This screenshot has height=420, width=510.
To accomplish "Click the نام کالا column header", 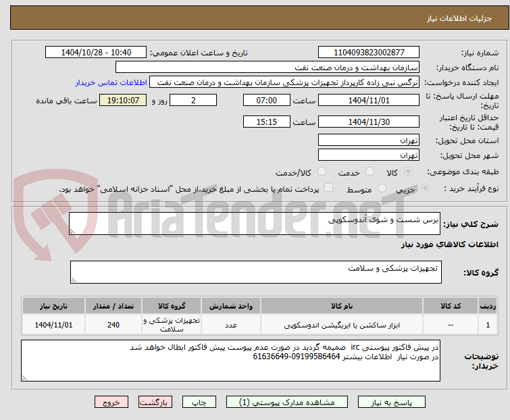I will pyautogui.click(x=342, y=306).
